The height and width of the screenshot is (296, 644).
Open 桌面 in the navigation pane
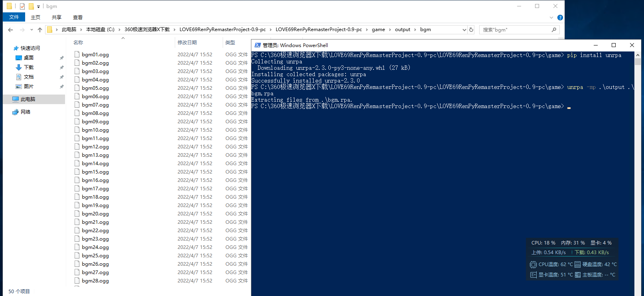click(x=29, y=57)
